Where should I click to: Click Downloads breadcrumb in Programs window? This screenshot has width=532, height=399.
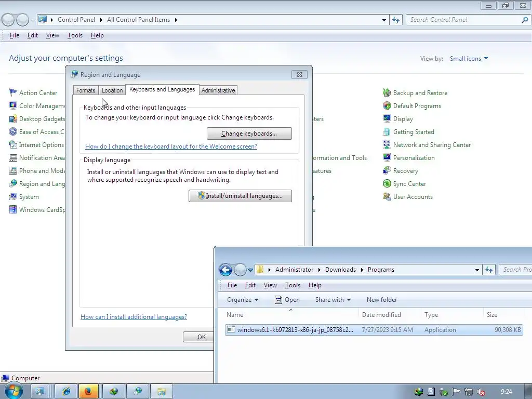[340, 270]
